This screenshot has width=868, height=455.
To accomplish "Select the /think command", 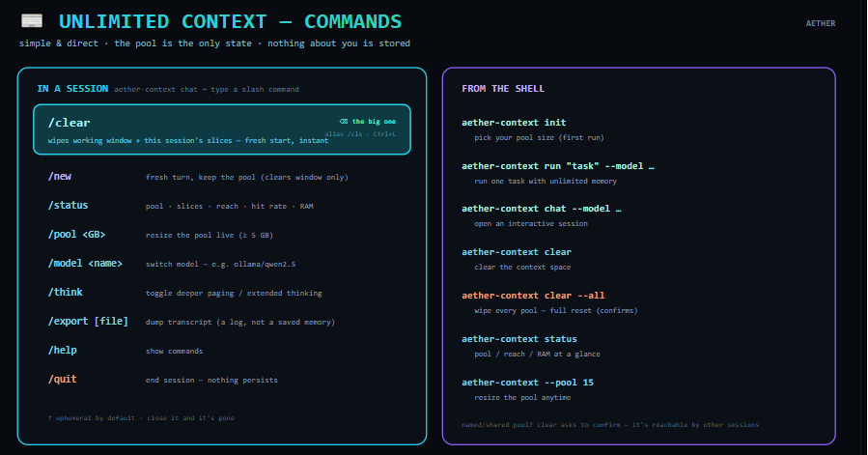I will pos(66,292).
